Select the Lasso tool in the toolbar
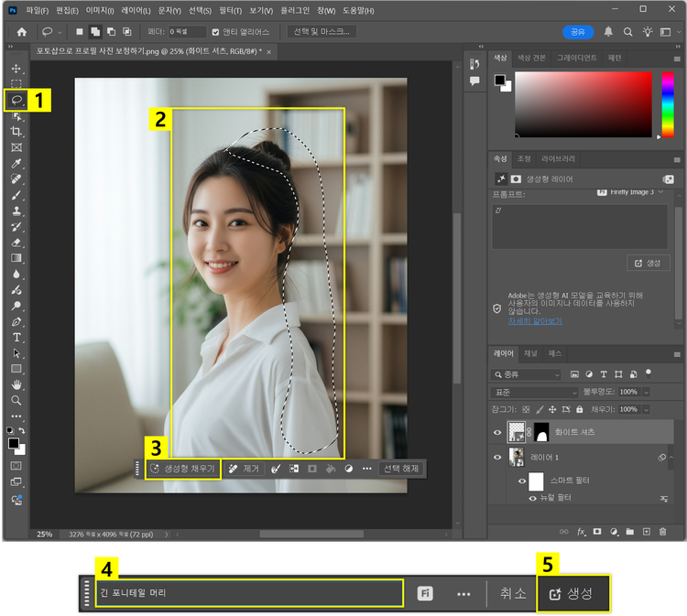The image size is (687, 616). point(16,100)
